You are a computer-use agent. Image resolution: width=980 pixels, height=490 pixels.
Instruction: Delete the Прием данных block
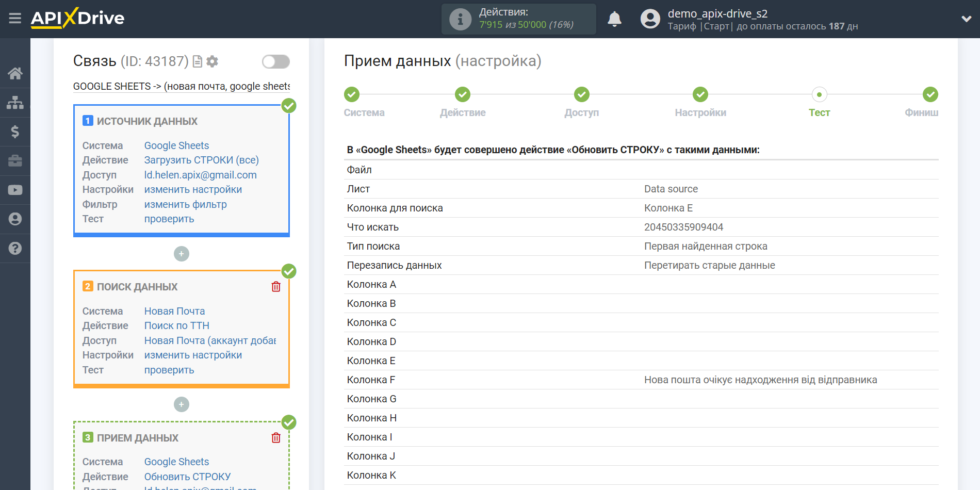[276, 438]
